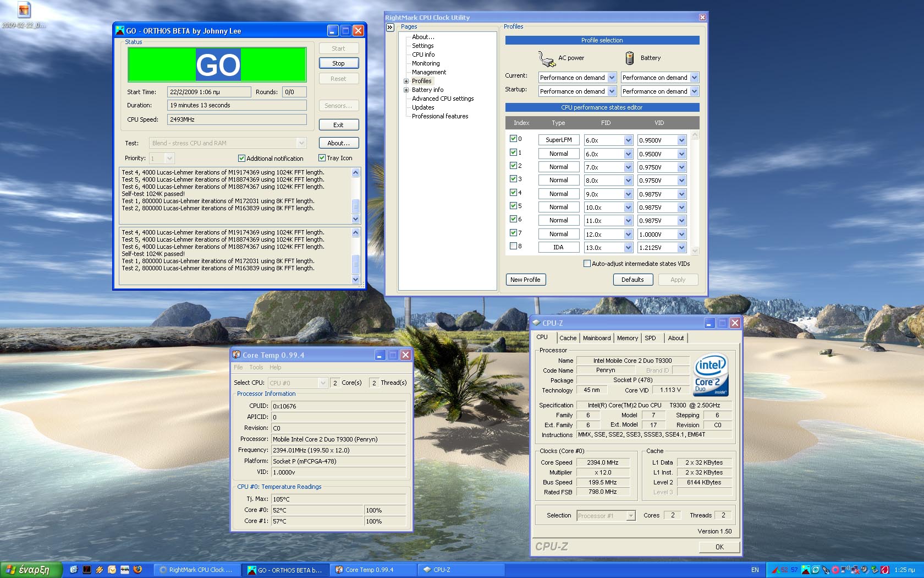Enable the IDA state index 8 checkbox
This screenshot has width=924, height=578.
[x=513, y=246]
